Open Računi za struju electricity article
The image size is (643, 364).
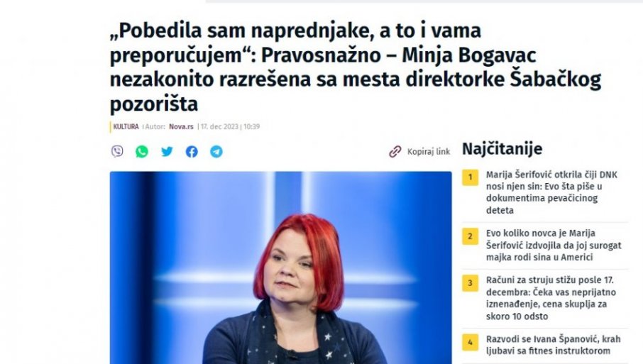(551, 298)
